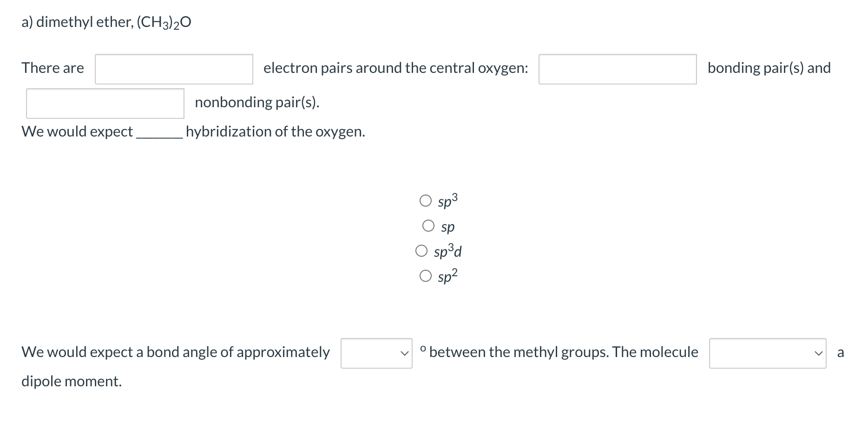Viewport: 868px width, 429px height.
Task: Pick the sp2 hybridization answer
Action: point(426,276)
